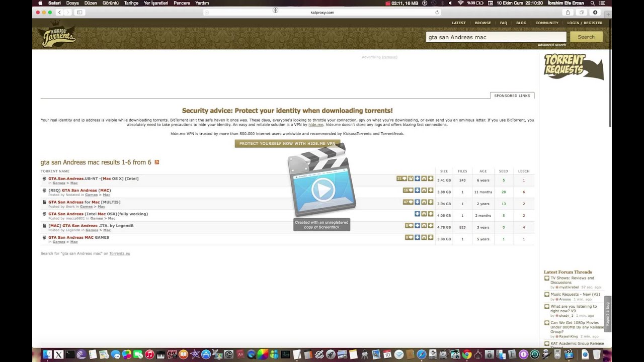Click blue download icon for the Intel Mac OSX fully working torrent
Image resolution: width=644 pixels, height=362 pixels.
click(x=418, y=214)
